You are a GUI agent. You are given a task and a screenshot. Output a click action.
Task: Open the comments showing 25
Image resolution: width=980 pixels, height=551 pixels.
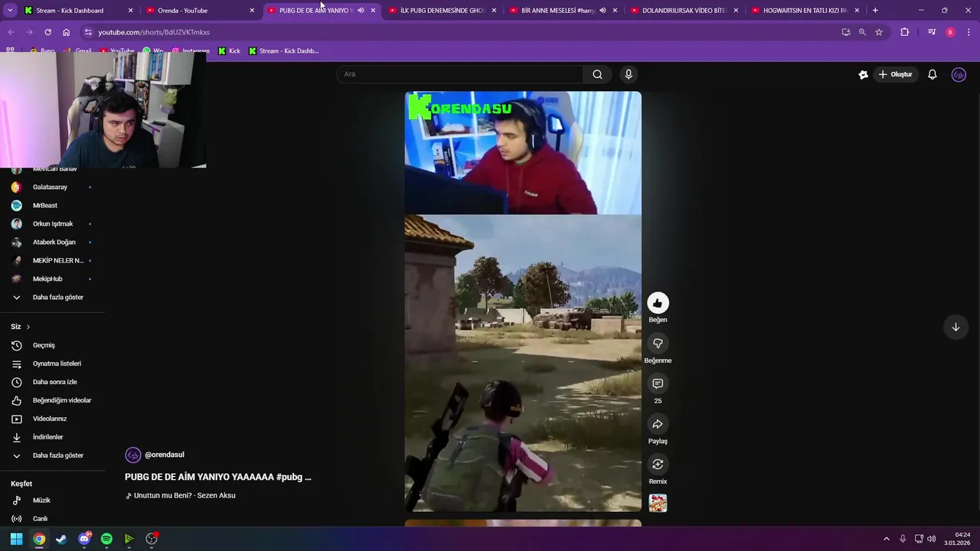658,383
